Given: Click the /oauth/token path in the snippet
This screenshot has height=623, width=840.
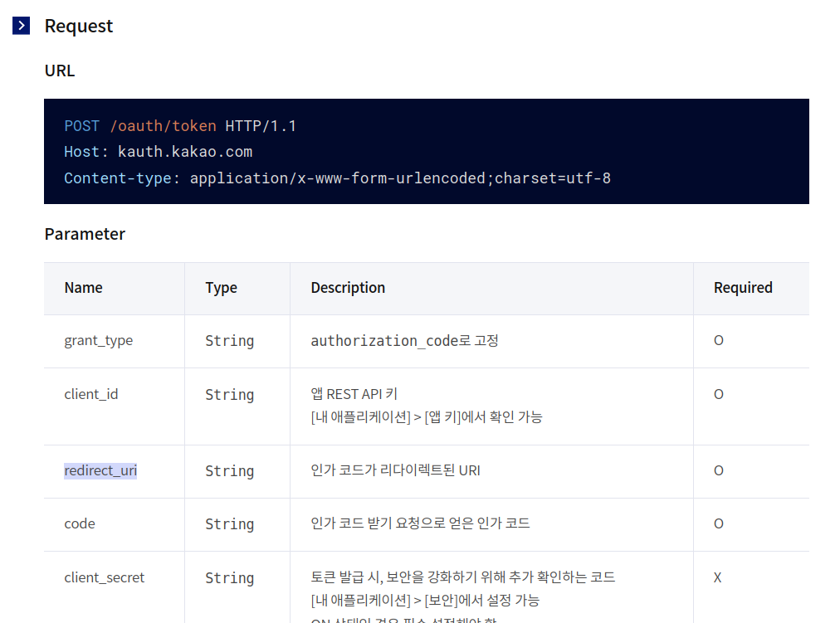Looking at the screenshot, I should (x=164, y=125).
